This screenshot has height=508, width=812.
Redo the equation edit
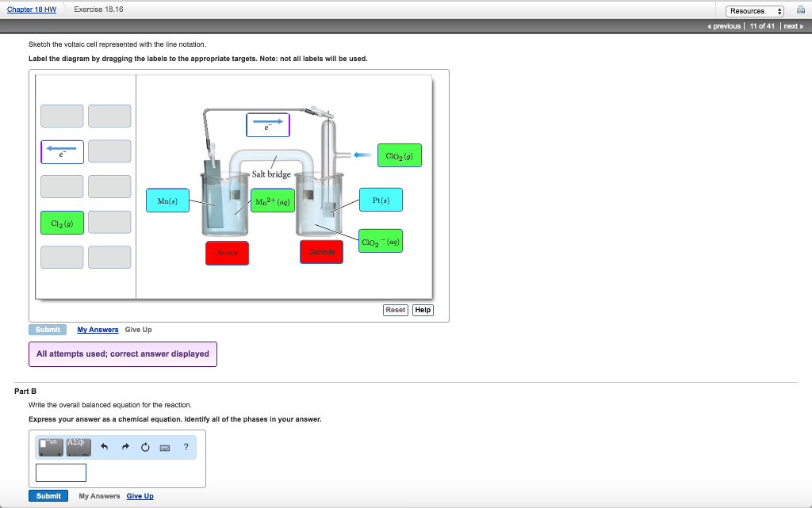(x=124, y=448)
